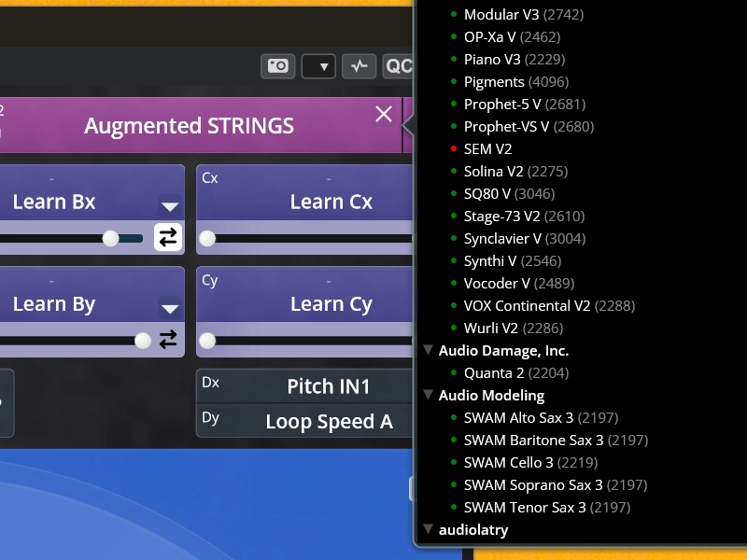This screenshot has height=560, width=747.
Task: Choose Prophet-VS V from the list
Action: click(529, 126)
